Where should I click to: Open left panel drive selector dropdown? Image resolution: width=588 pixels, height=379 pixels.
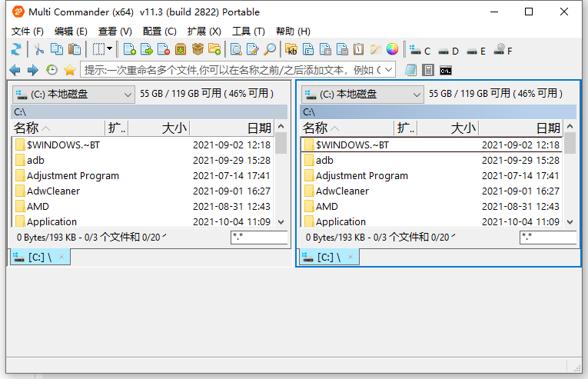click(x=74, y=95)
